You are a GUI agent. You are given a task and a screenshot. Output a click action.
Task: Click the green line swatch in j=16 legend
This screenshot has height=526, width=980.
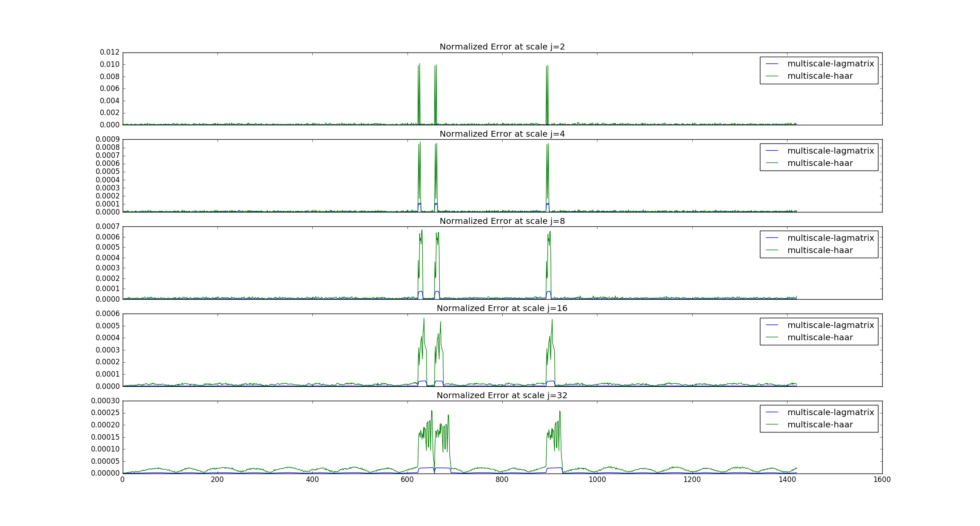(x=772, y=337)
